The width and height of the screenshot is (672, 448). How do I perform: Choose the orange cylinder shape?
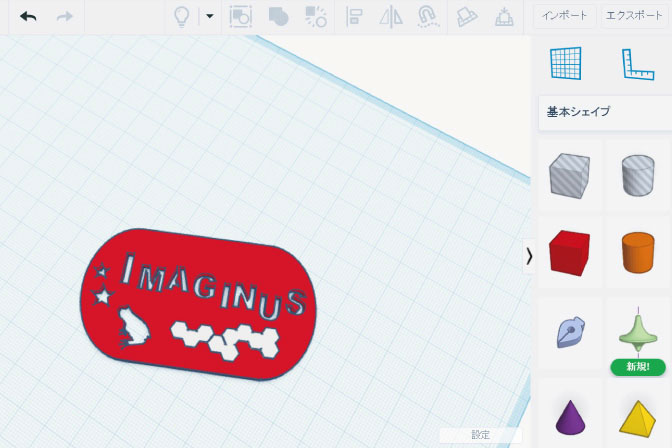tap(637, 252)
